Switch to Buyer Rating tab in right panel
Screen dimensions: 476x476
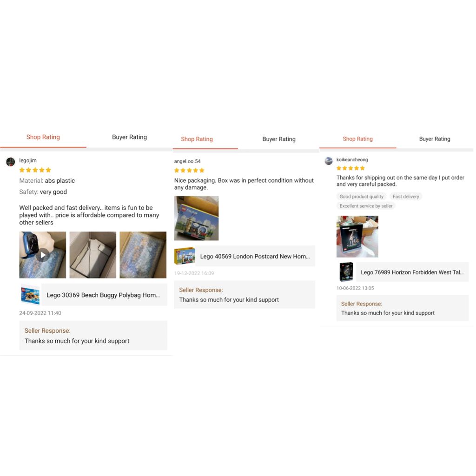point(435,139)
